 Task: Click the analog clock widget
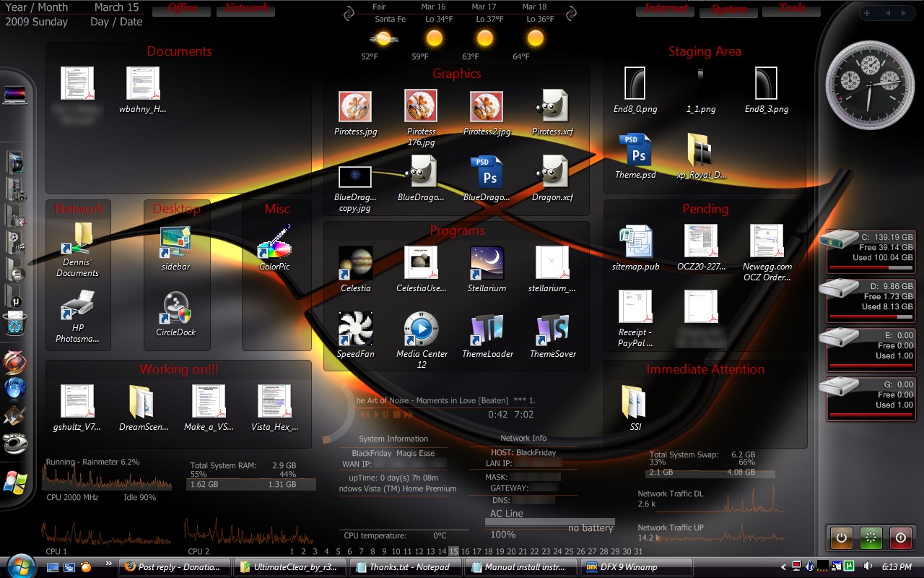(x=870, y=85)
